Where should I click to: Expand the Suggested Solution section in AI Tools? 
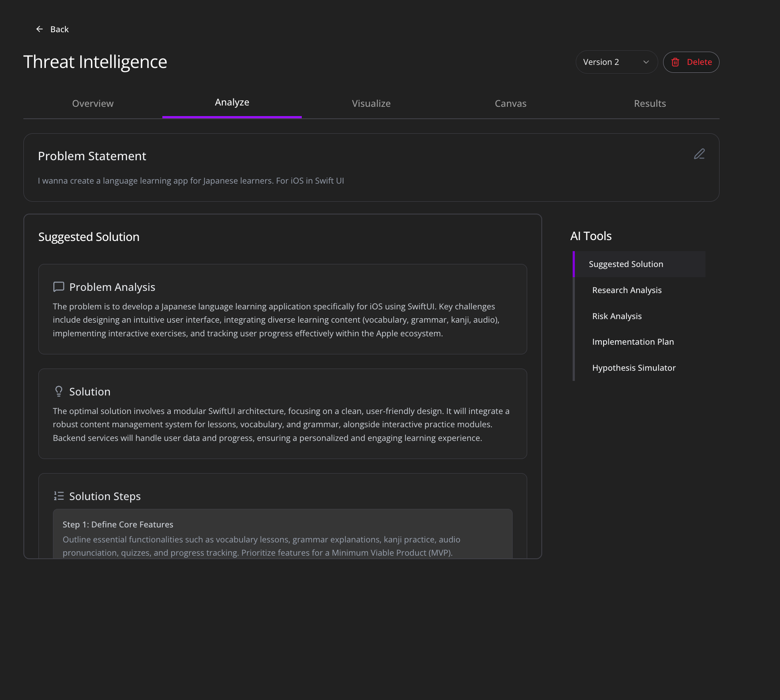coord(626,263)
